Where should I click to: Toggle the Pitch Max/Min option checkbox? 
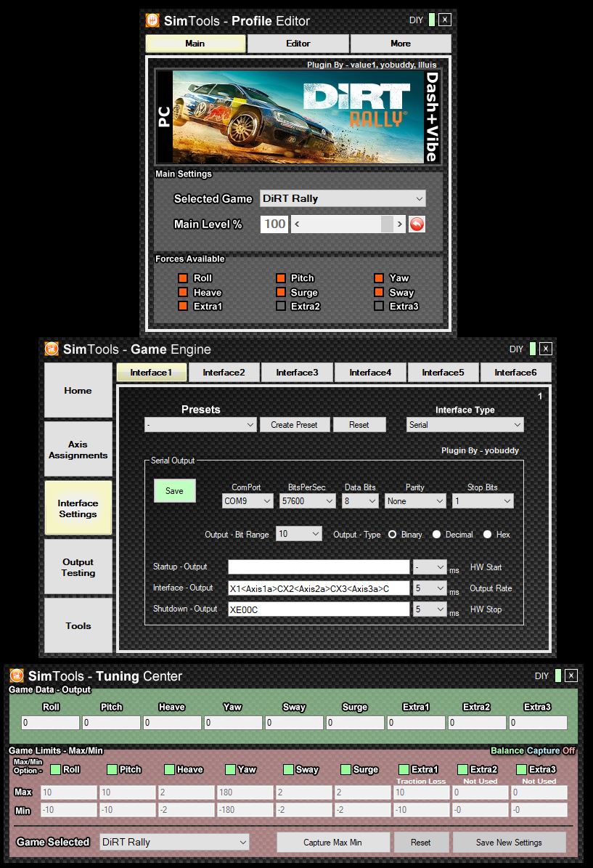(113, 769)
